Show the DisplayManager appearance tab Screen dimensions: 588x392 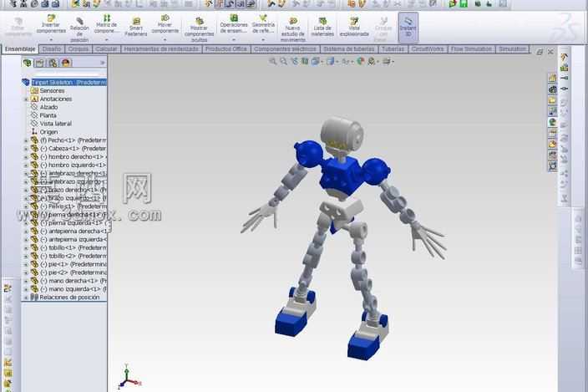coord(66,63)
